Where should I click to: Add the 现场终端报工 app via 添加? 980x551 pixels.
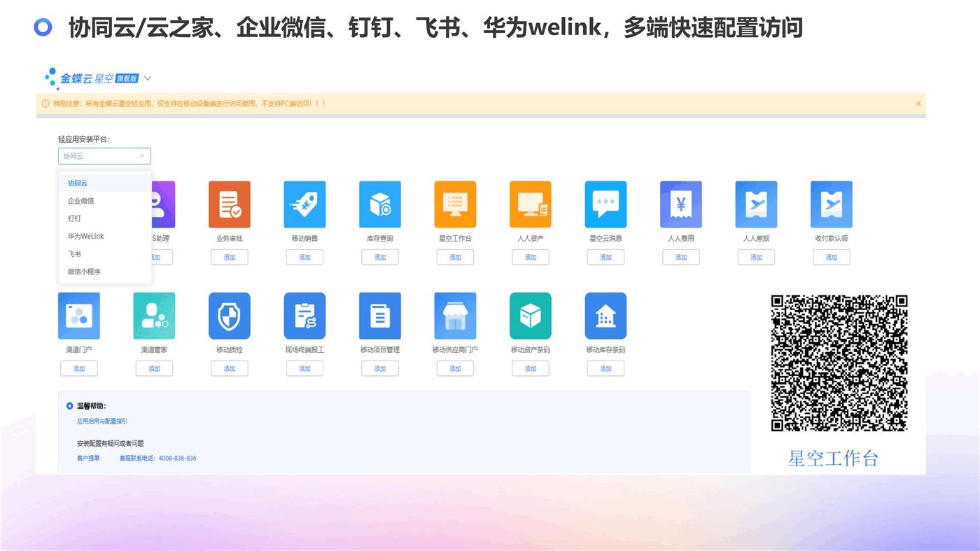pos(304,368)
